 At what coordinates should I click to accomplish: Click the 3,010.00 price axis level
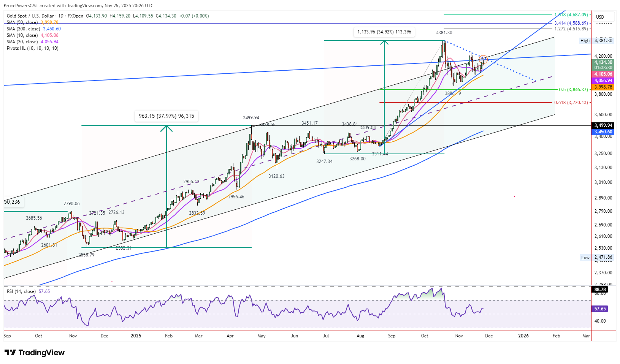[603, 182]
